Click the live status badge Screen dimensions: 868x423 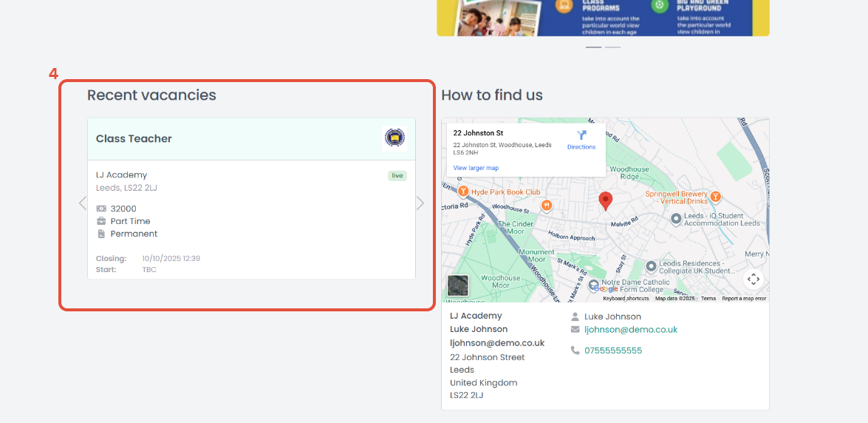[397, 176]
